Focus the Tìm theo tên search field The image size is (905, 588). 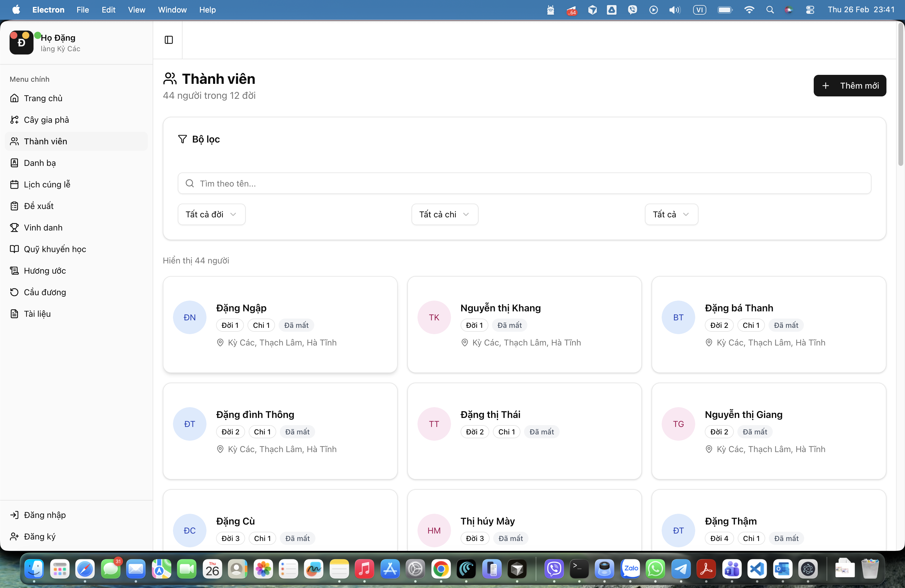(524, 183)
